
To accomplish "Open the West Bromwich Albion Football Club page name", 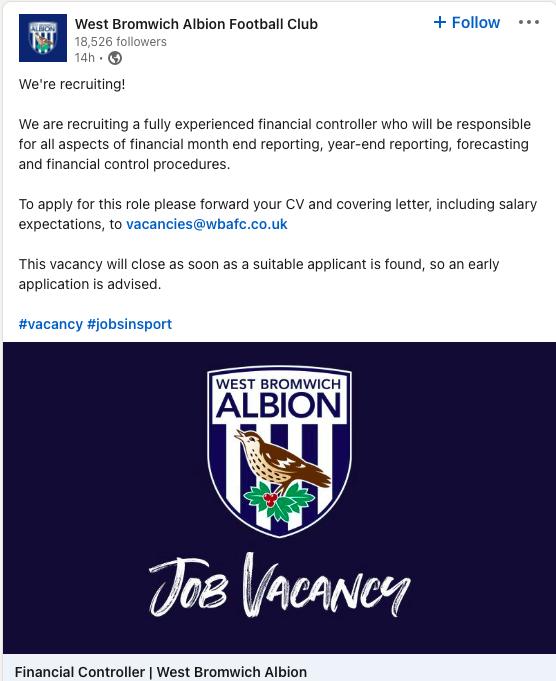I will (196, 24).
